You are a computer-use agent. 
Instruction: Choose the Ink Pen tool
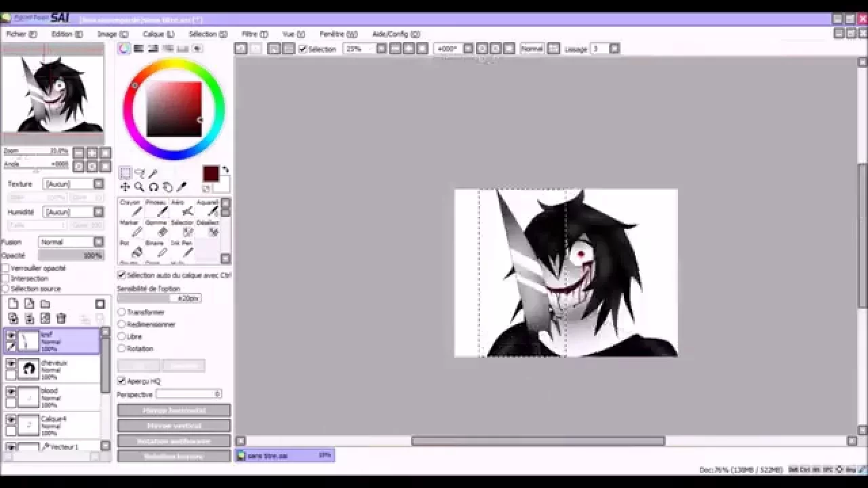tap(182, 248)
